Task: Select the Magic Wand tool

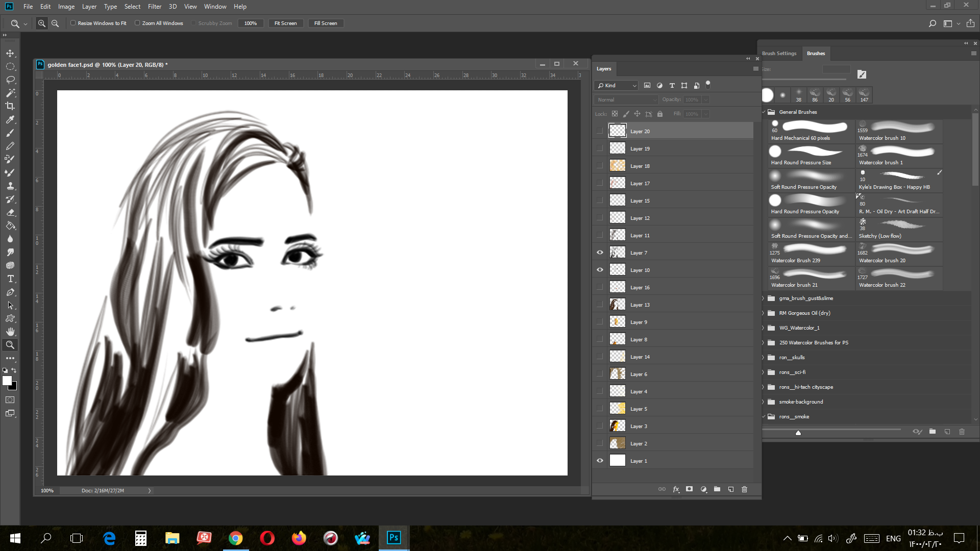Action: 10,93
